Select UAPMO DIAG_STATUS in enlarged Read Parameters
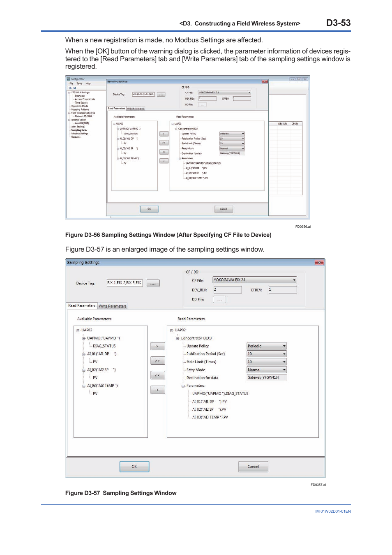The height and width of the screenshot is (555, 392). pyautogui.click(x=220, y=394)
